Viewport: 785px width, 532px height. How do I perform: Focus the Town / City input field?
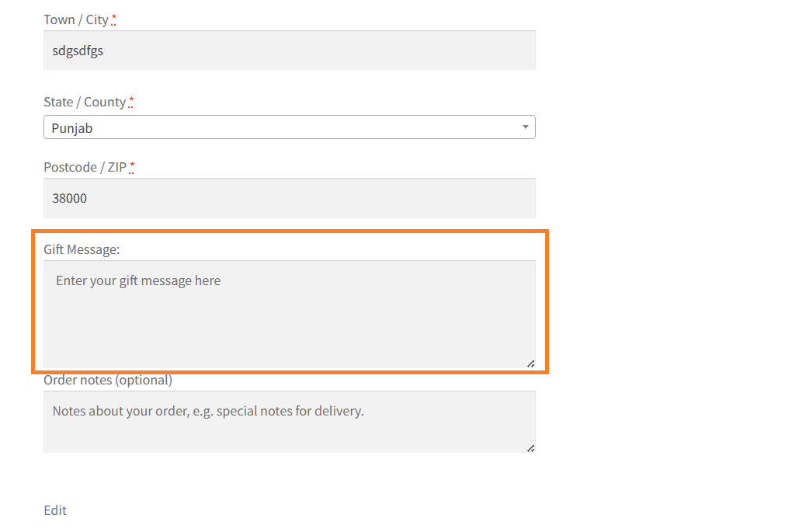pos(290,50)
